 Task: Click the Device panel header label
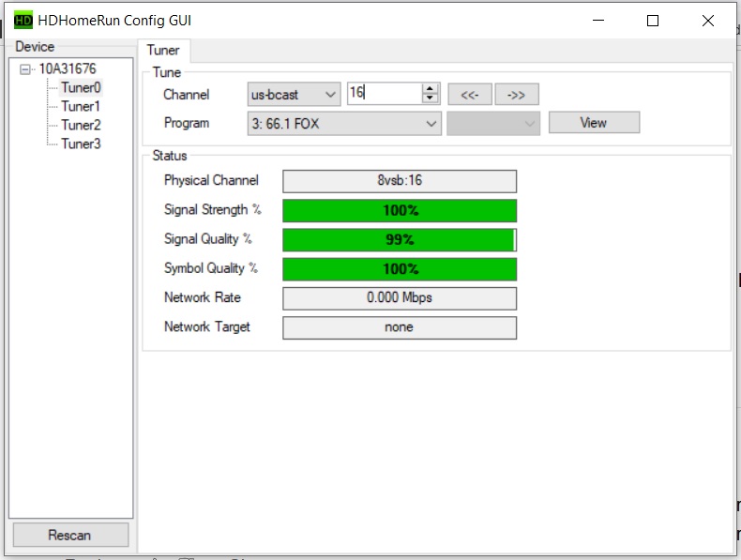35,46
